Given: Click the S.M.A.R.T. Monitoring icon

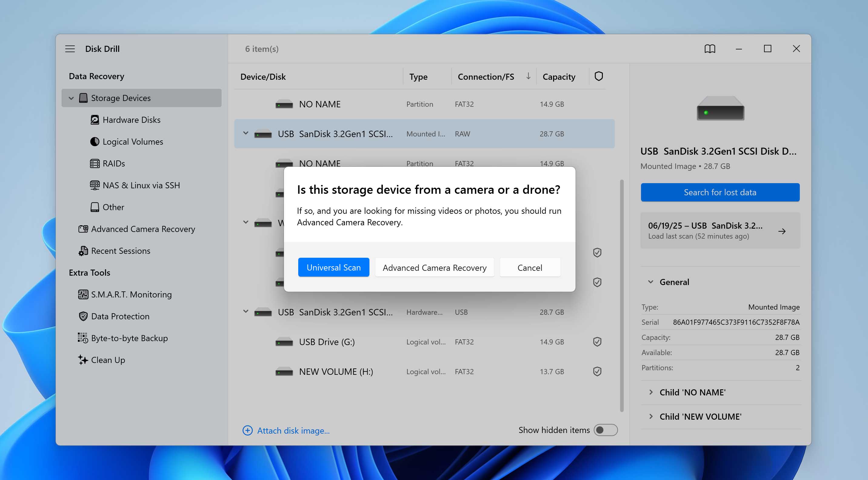Looking at the screenshot, I should (x=83, y=294).
